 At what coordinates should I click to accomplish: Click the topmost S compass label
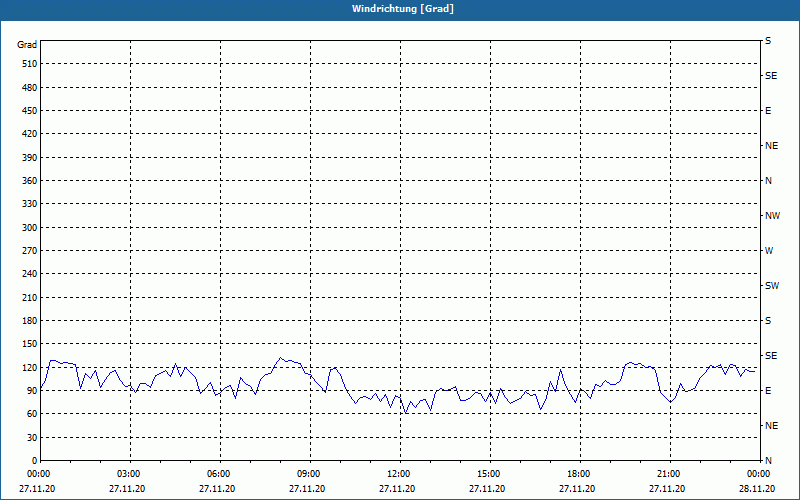click(768, 41)
